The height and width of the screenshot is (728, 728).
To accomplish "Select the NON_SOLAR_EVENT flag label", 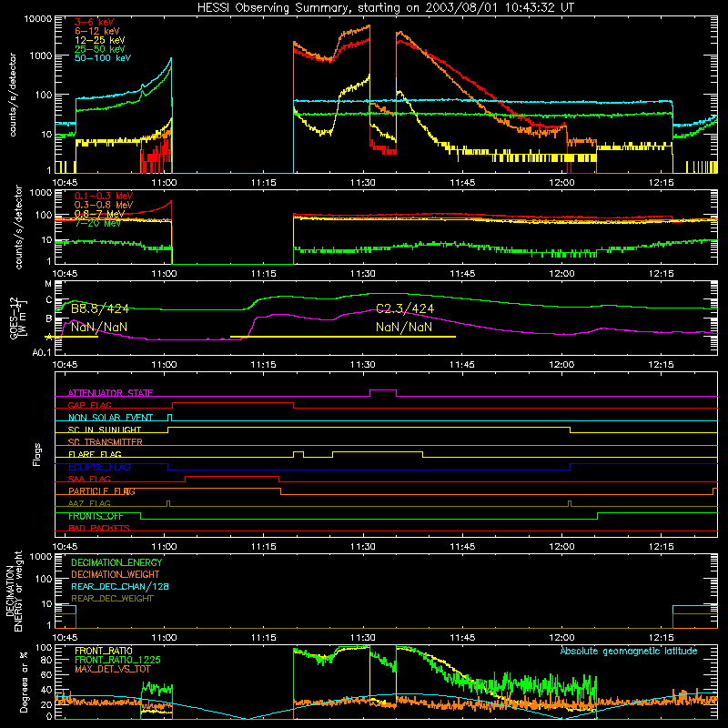I will click(x=110, y=418).
